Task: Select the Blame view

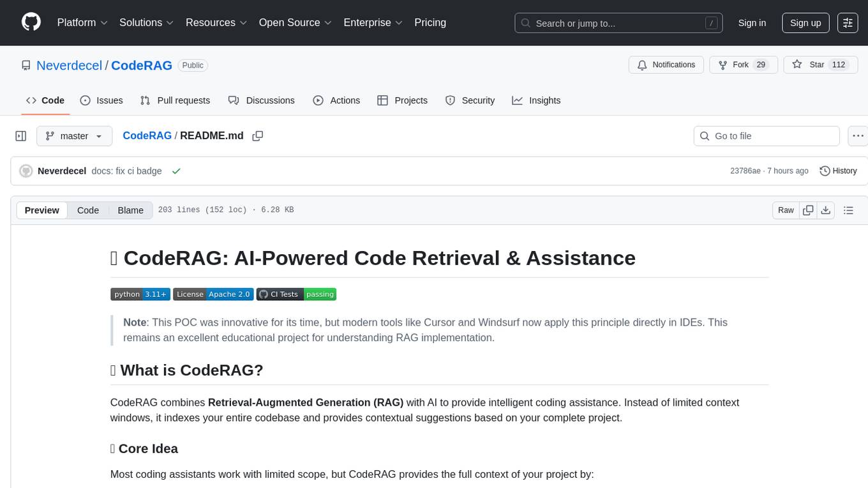Action: click(x=130, y=210)
